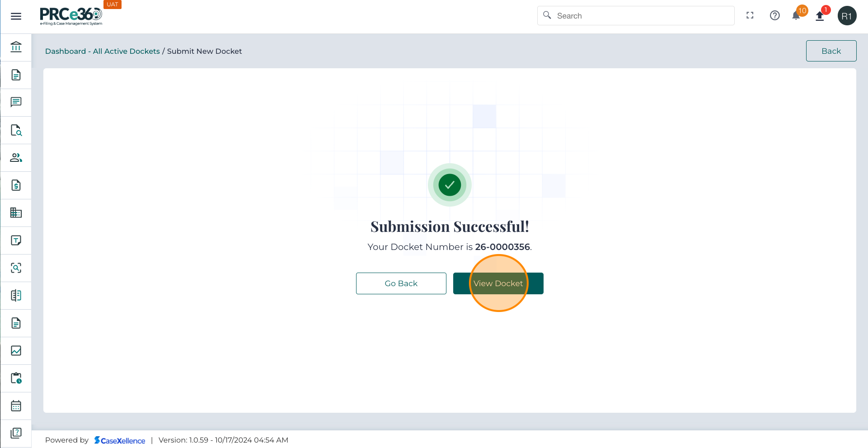The height and width of the screenshot is (448, 868).
Task: Open the question mark help pages icon in the sidebar
Action: tap(16, 433)
